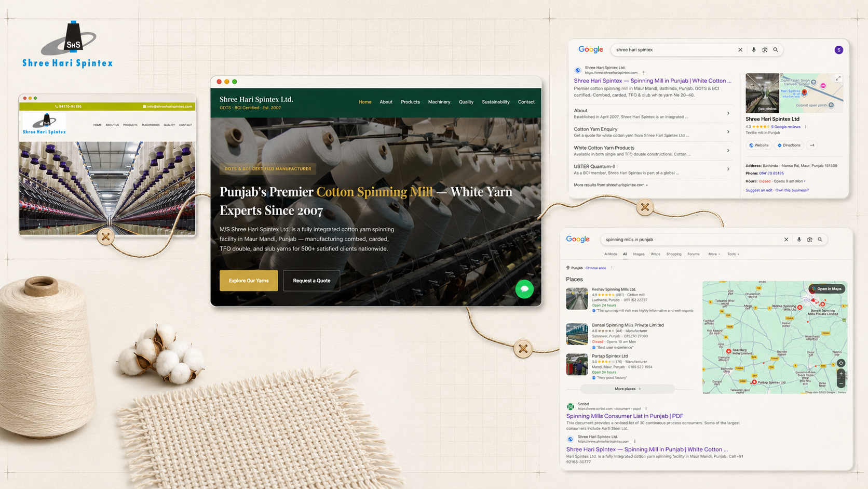
Task: Switch to the 'Shopping' search tab
Action: click(x=674, y=254)
